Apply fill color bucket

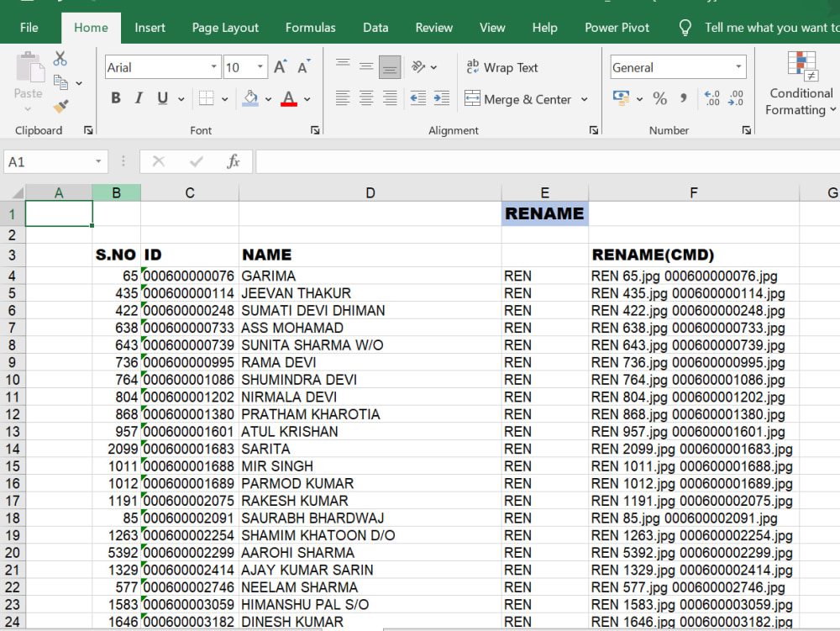(x=250, y=98)
